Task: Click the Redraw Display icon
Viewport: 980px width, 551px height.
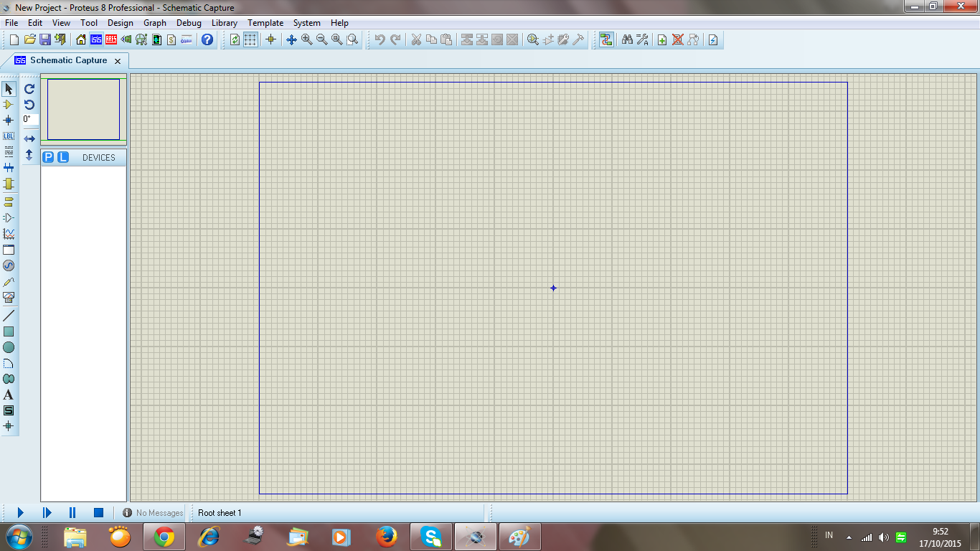Action: (235, 39)
